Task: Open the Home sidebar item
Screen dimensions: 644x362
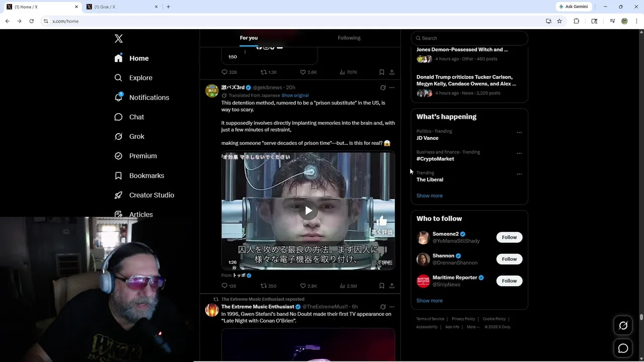Action: pos(132,58)
